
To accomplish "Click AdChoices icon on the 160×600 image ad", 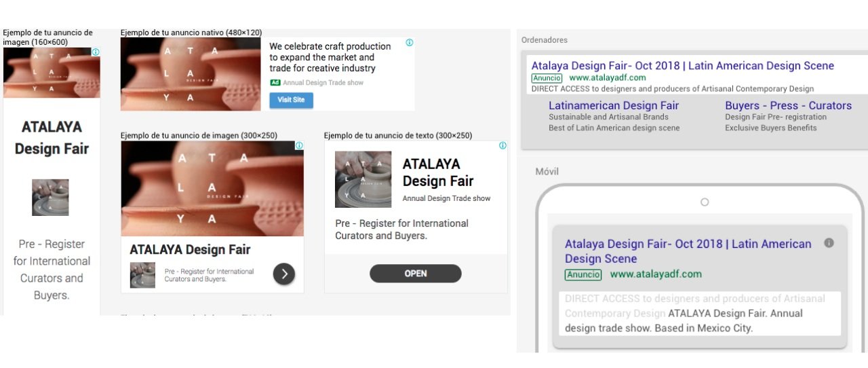I will click(x=96, y=52).
